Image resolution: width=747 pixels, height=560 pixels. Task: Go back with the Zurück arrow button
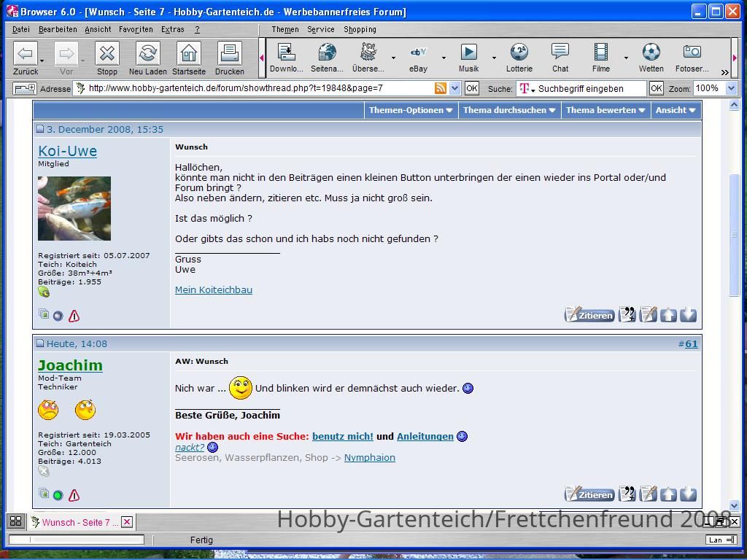pos(26,53)
